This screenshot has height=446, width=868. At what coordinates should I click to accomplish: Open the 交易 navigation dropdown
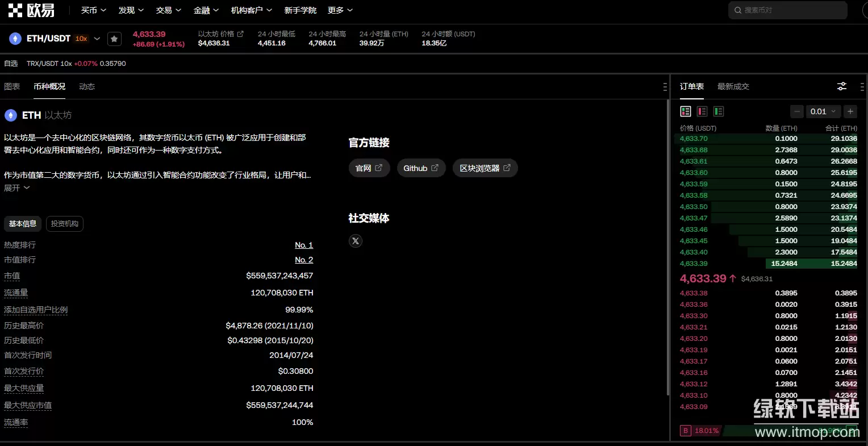click(x=168, y=10)
